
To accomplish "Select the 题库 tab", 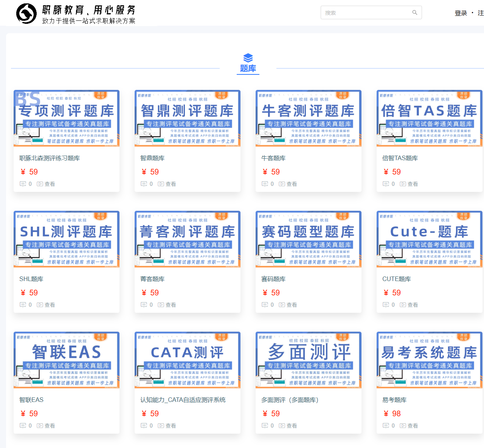I will point(248,68).
